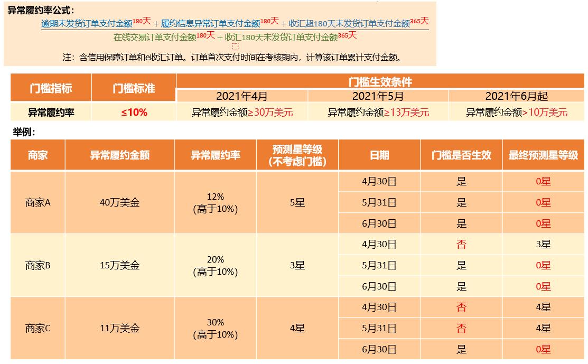Click the 5星 predicted rating cell
Viewport: 588px width, 364px height.
[x=297, y=202]
